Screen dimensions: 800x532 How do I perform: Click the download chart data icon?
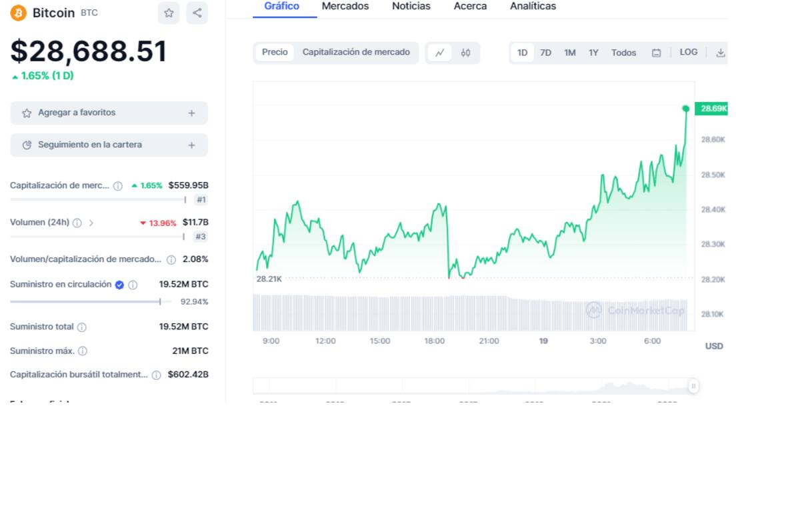point(720,53)
